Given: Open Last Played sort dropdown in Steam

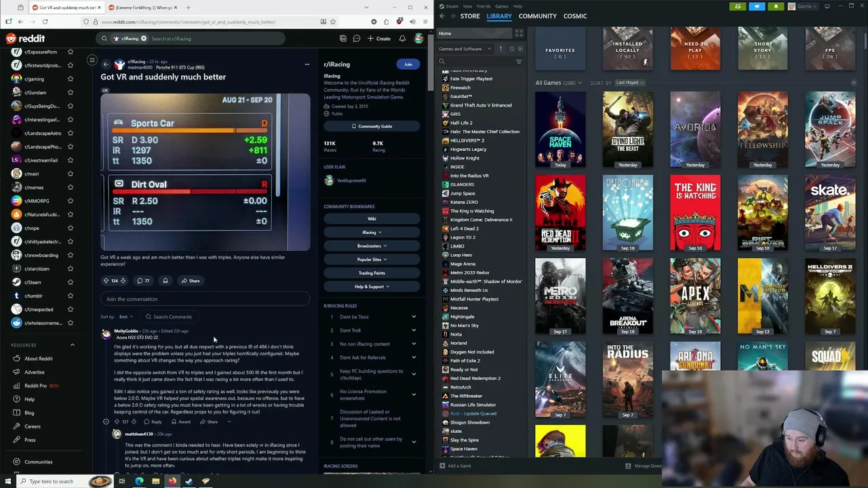Looking at the screenshot, I should coord(630,83).
